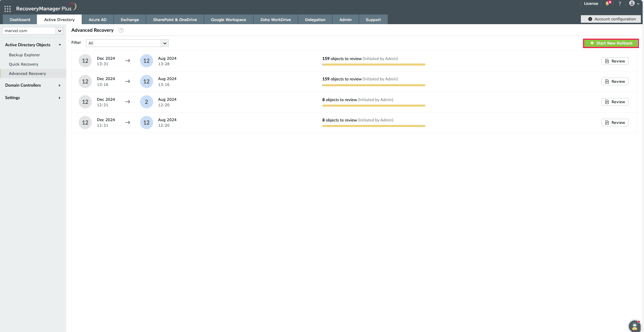Click the help question mark in header

point(620,3)
